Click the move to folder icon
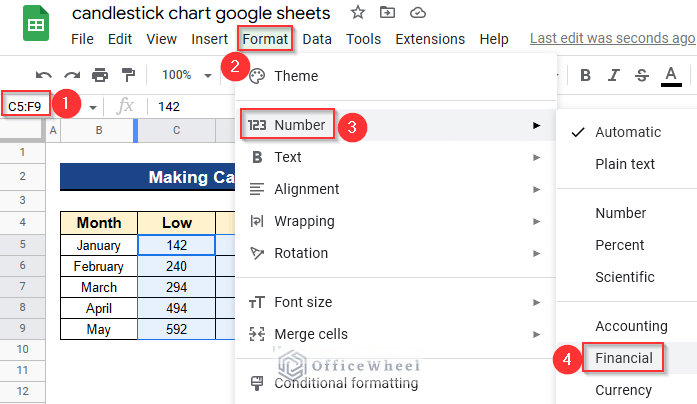The image size is (697, 404). coord(388,13)
